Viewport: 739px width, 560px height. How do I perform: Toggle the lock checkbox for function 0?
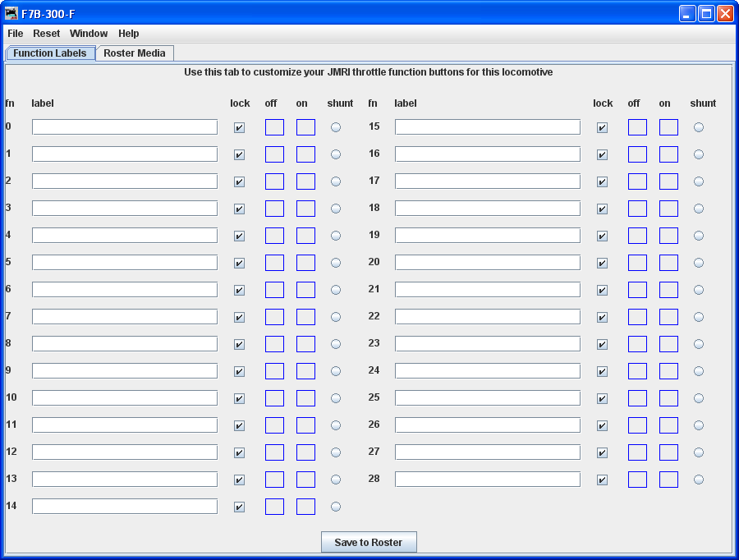click(239, 127)
